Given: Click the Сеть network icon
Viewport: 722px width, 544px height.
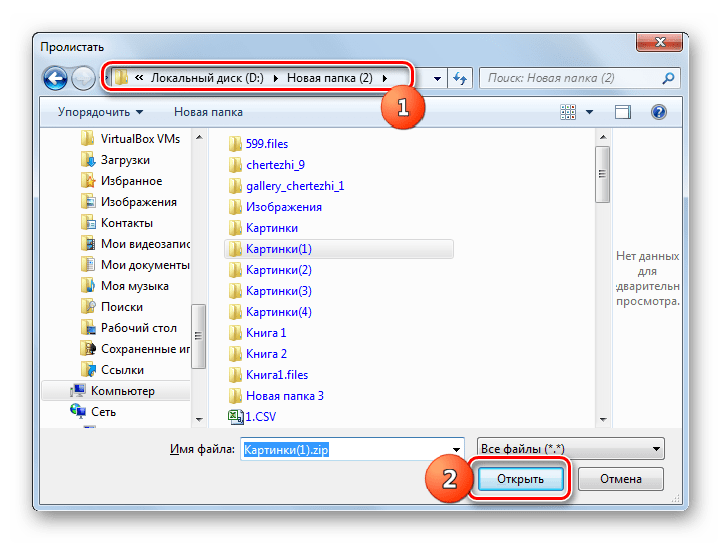Looking at the screenshot, I should (x=78, y=411).
